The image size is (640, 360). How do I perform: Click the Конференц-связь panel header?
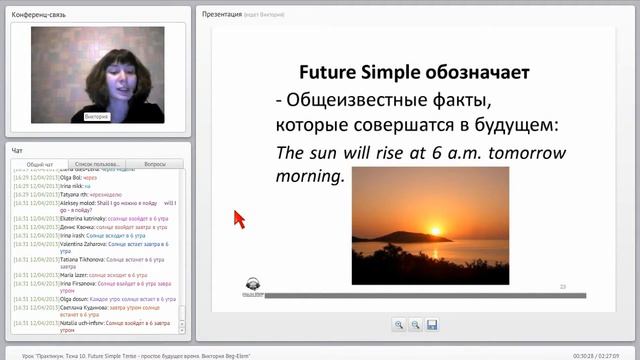39,15
